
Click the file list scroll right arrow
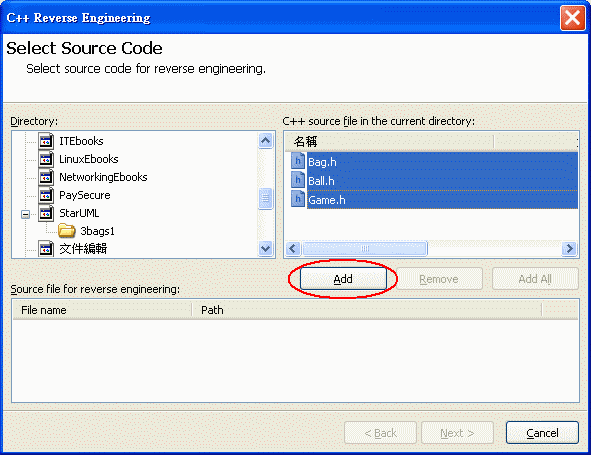tap(570, 248)
